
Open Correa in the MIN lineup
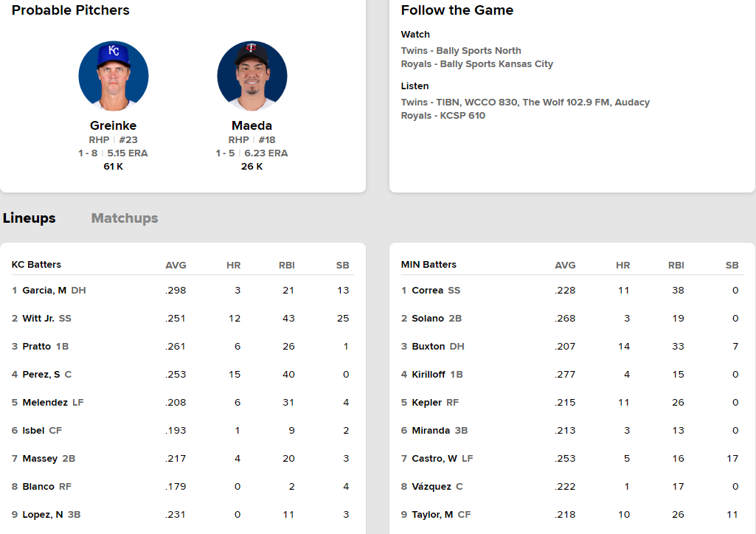(x=427, y=291)
